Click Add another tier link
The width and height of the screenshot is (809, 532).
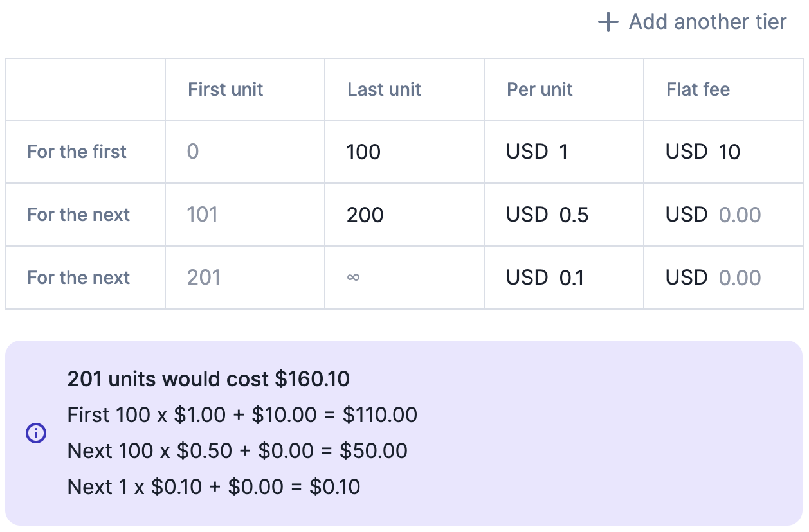coord(692,22)
